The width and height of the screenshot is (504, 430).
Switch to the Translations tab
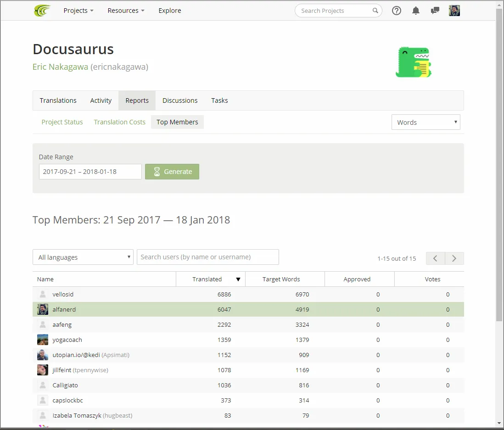(x=58, y=100)
